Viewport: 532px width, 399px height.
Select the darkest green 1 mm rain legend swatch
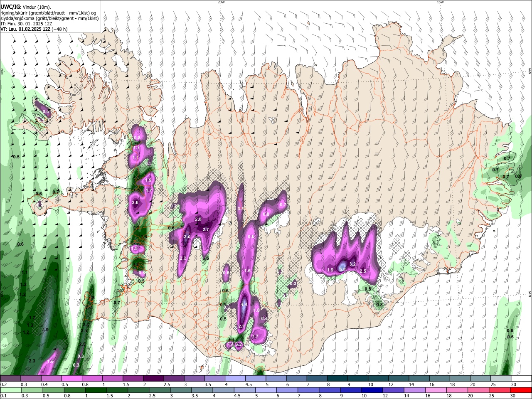pyautogui.click(x=96, y=390)
